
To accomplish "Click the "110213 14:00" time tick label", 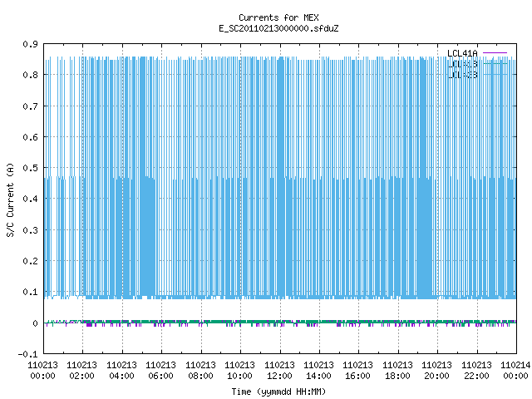I will 318,371.
